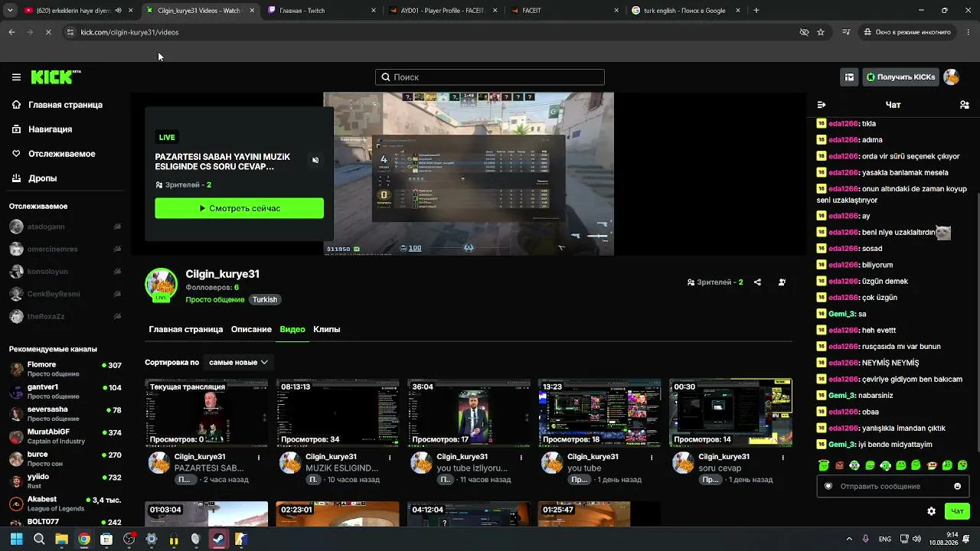Screen dimensions: 980x551
Task: Open options for the you tube izliyoru... video
Action: tap(521, 458)
